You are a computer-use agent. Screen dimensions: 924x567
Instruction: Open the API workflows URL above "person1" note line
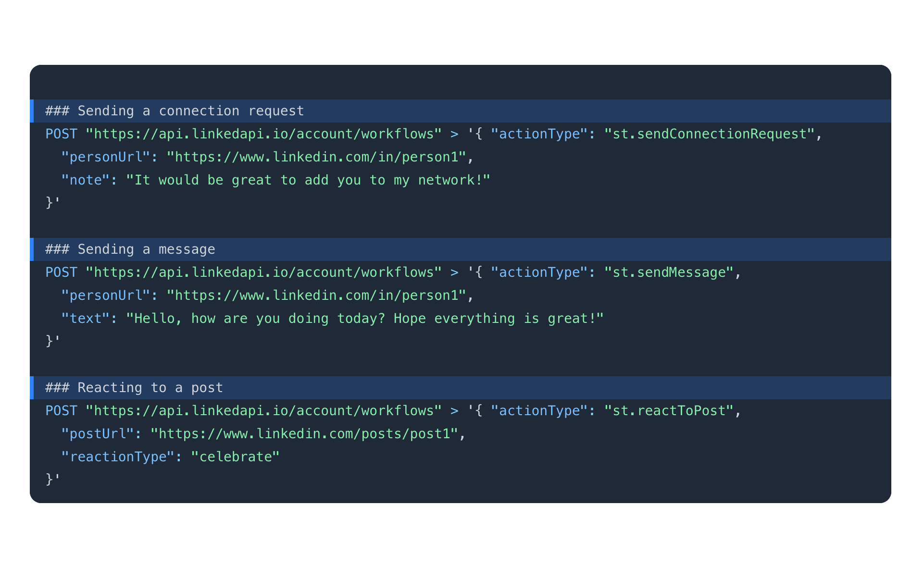pos(263,134)
